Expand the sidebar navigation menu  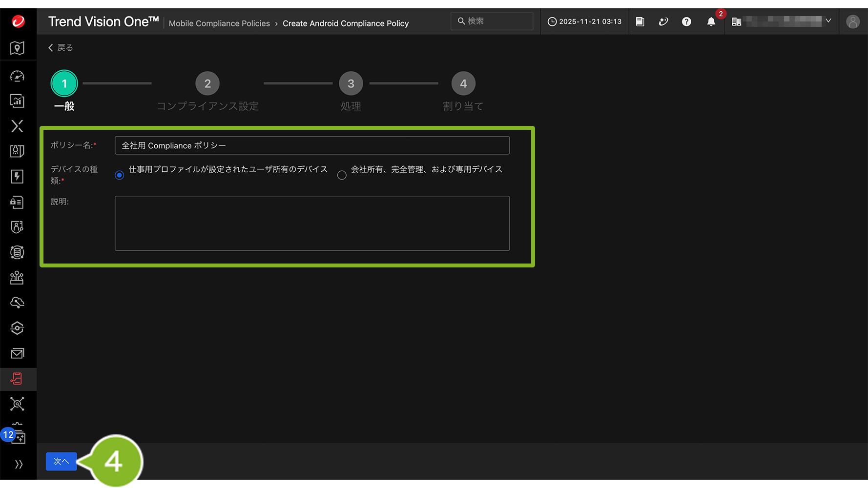click(19, 464)
